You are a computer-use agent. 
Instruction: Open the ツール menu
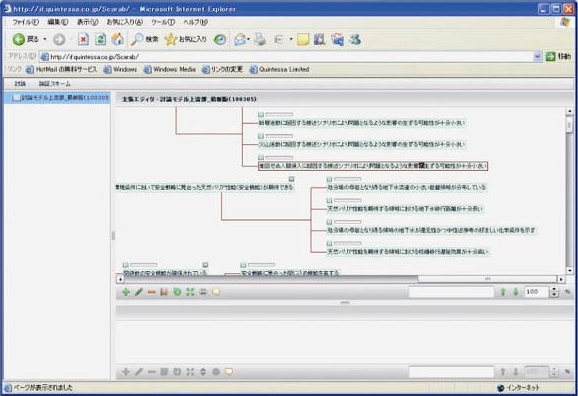coord(163,22)
